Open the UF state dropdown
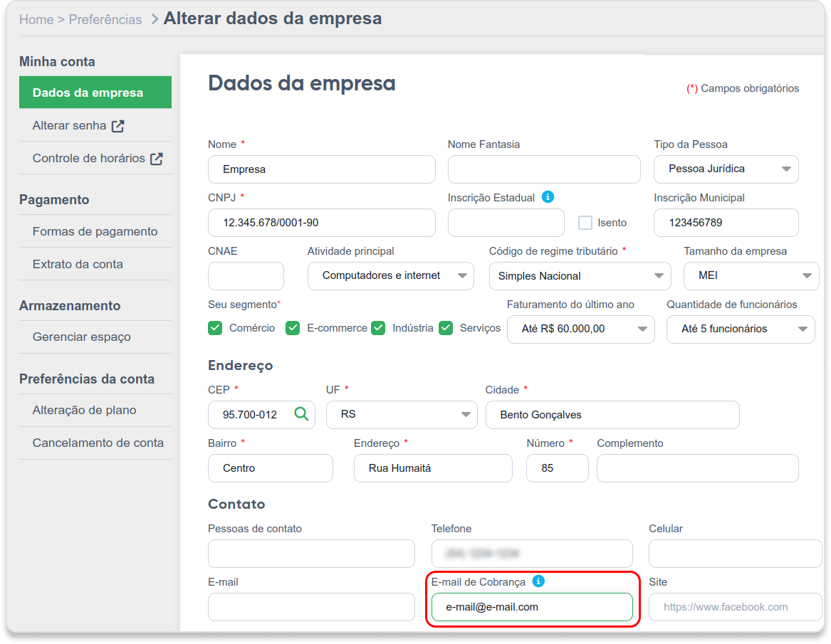Screen dimensions: 831x644 pos(402,415)
